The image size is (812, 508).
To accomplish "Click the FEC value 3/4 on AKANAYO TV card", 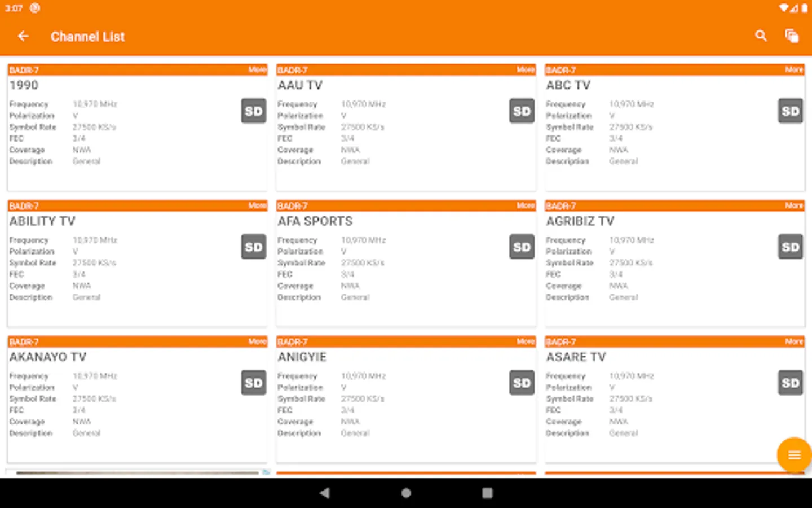I will (x=79, y=410).
